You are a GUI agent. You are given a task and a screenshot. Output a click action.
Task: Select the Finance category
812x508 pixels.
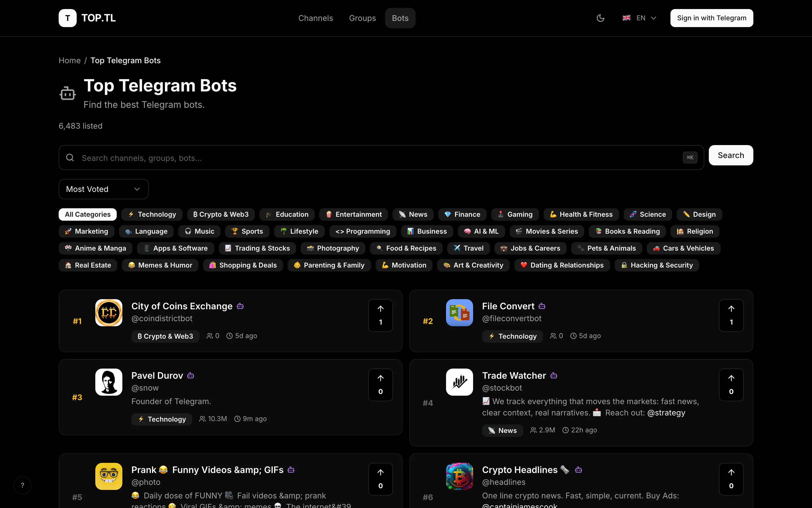[462, 214]
